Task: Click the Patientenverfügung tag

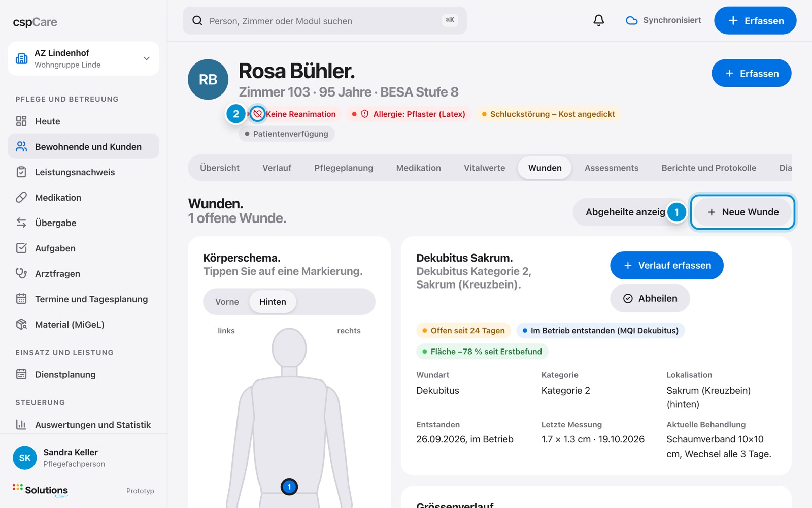Action: click(287, 134)
